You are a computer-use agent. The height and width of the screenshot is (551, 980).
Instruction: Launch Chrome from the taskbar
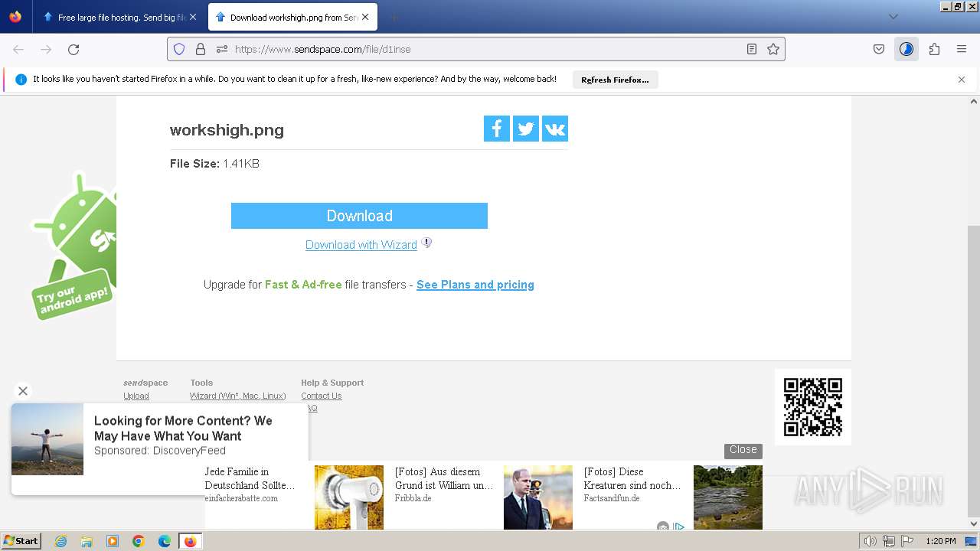click(139, 541)
